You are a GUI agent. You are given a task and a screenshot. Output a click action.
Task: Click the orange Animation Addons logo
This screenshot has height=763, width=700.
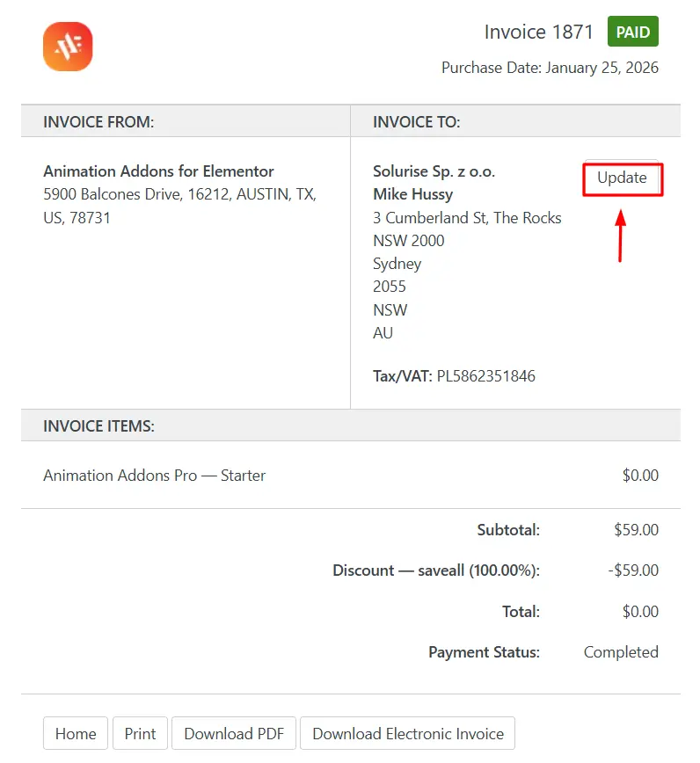[x=68, y=47]
